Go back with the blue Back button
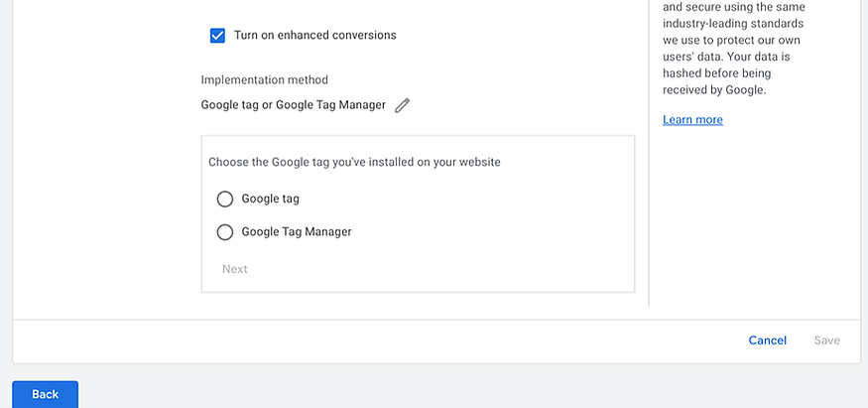868x408 pixels. 46,394
